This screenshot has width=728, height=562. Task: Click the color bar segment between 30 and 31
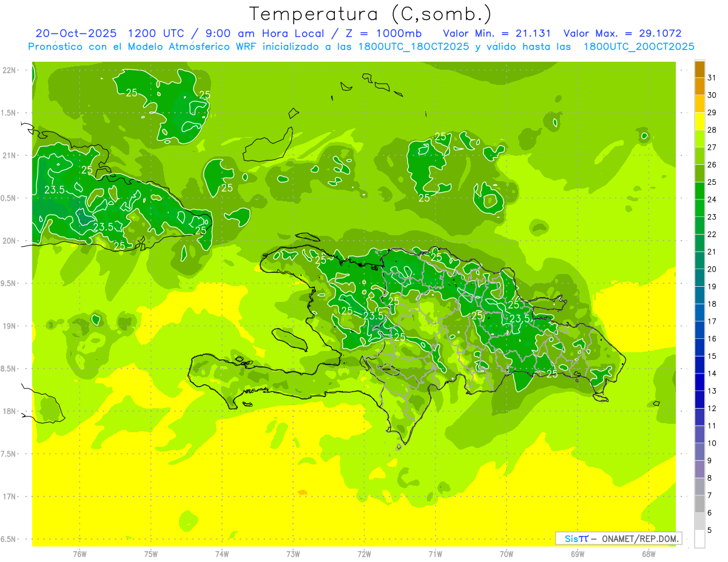pos(699,86)
